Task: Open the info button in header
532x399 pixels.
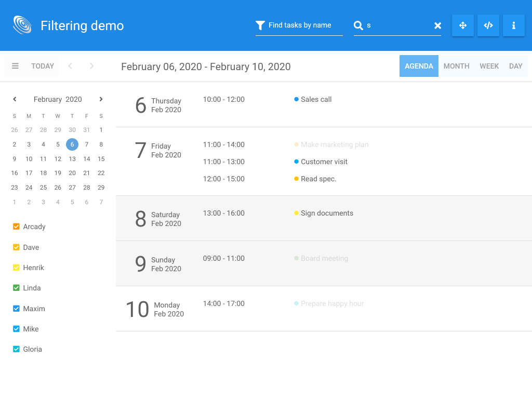Action: (514, 25)
